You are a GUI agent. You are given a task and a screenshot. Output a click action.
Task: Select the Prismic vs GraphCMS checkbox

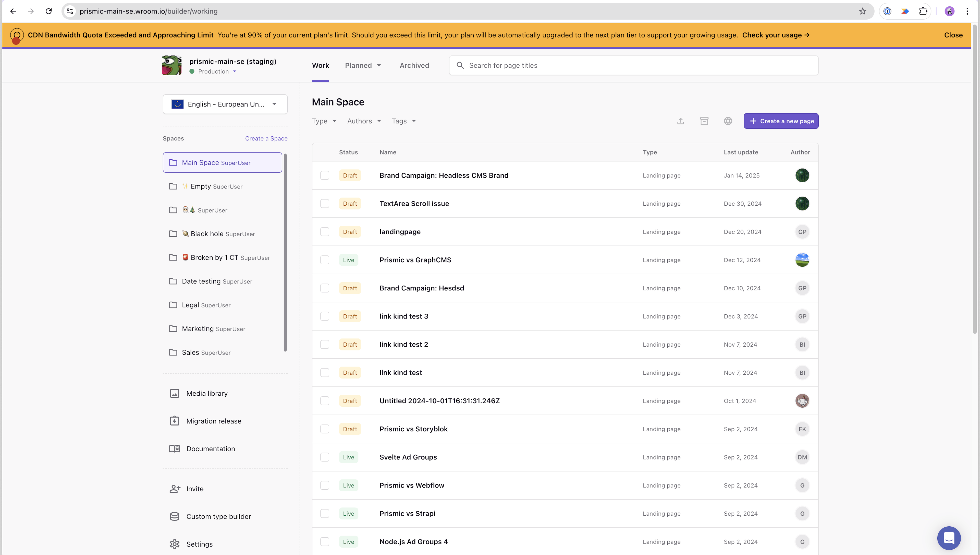tap(325, 260)
